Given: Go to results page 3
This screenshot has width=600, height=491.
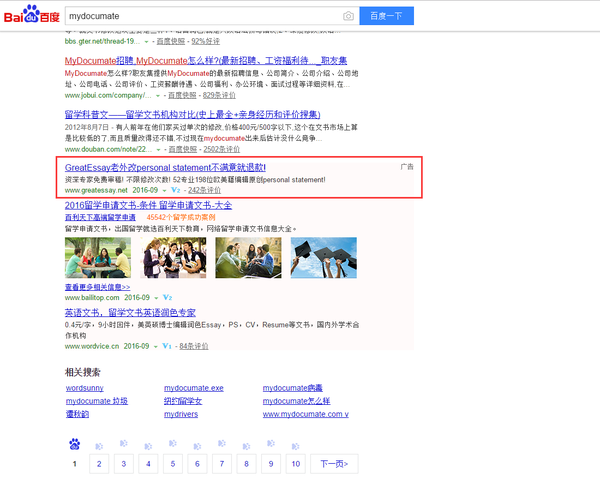Looking at the screenshot, I should coord(124,464).
